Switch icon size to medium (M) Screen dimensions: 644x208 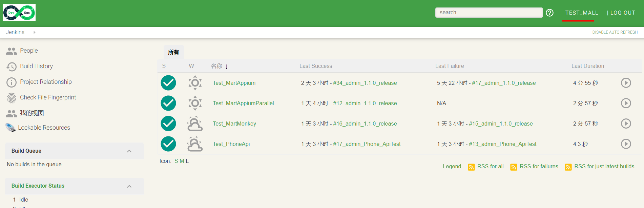(x=182, y=161)
